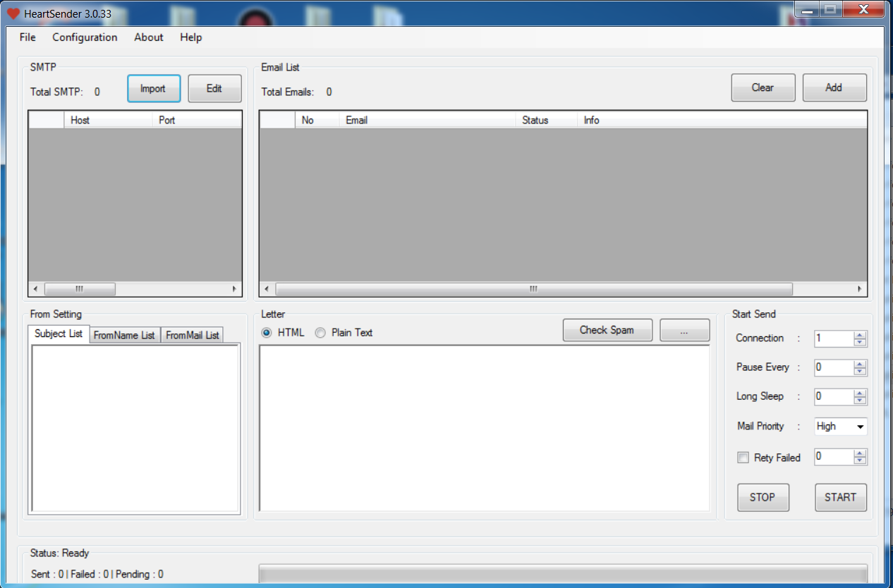Open the Mail Priority dropdown

tap(860, 427)
